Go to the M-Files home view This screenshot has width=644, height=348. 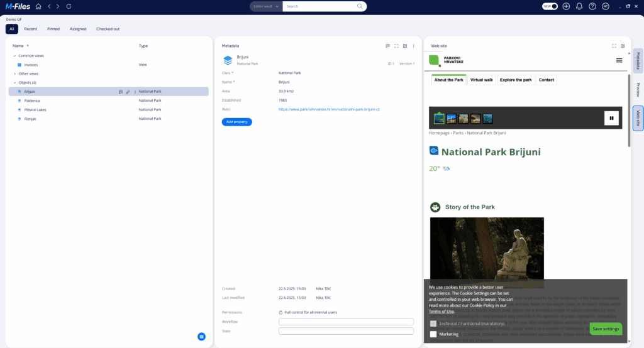pos(38,6)
